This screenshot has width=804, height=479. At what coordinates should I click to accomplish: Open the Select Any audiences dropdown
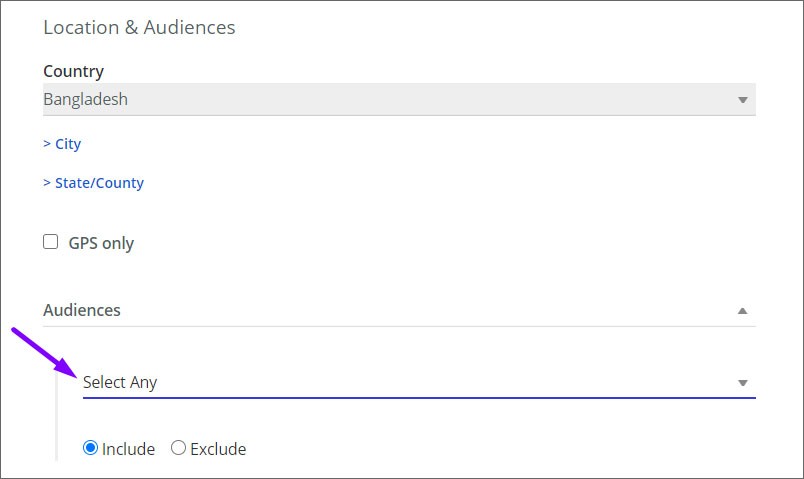(419, 383)
